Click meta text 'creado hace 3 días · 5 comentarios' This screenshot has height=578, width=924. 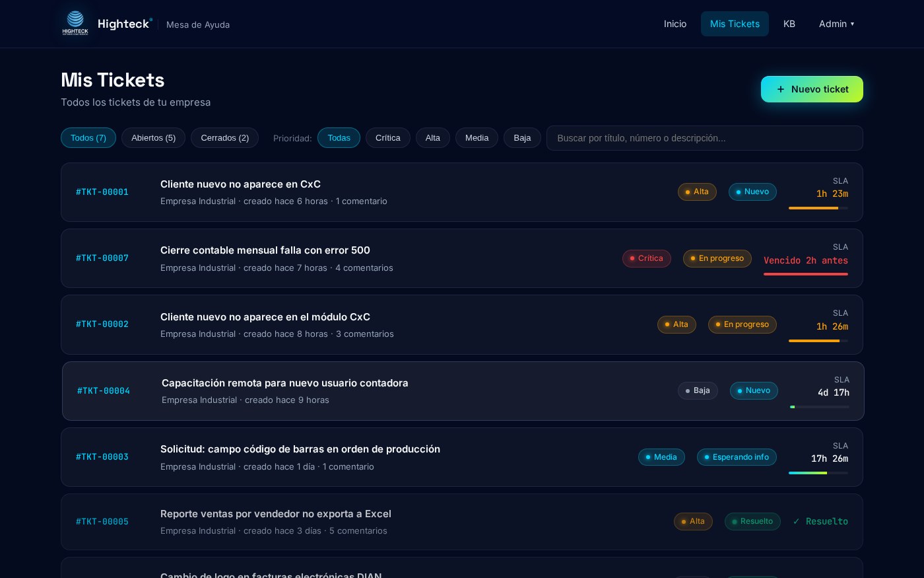315,530
